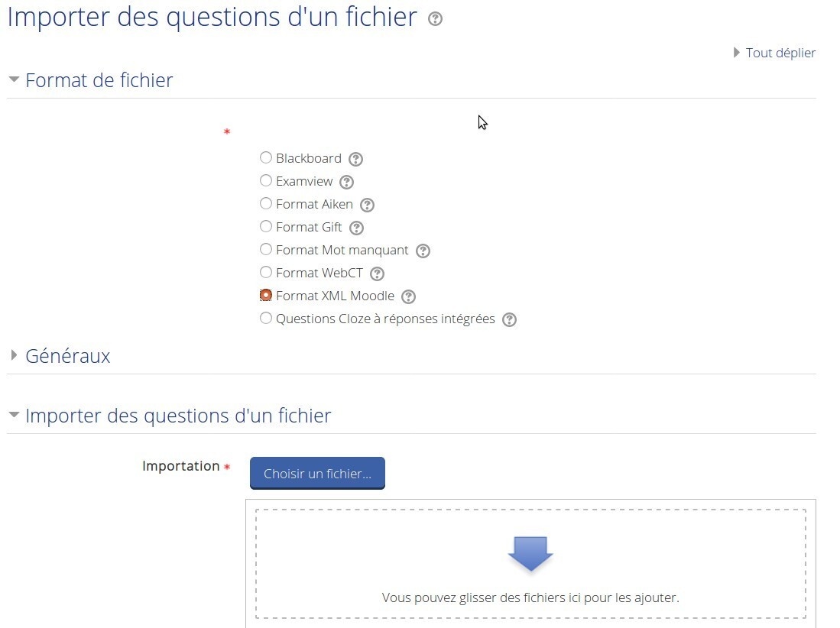Select the Blackboard radio button
Viewport: 840px width, 628px height.
tap(266, 157)
